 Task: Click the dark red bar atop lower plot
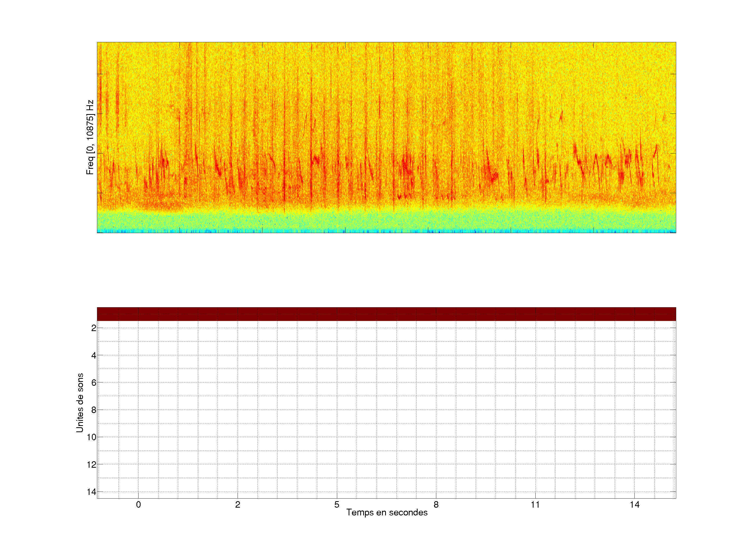click(x=386, y=314)
